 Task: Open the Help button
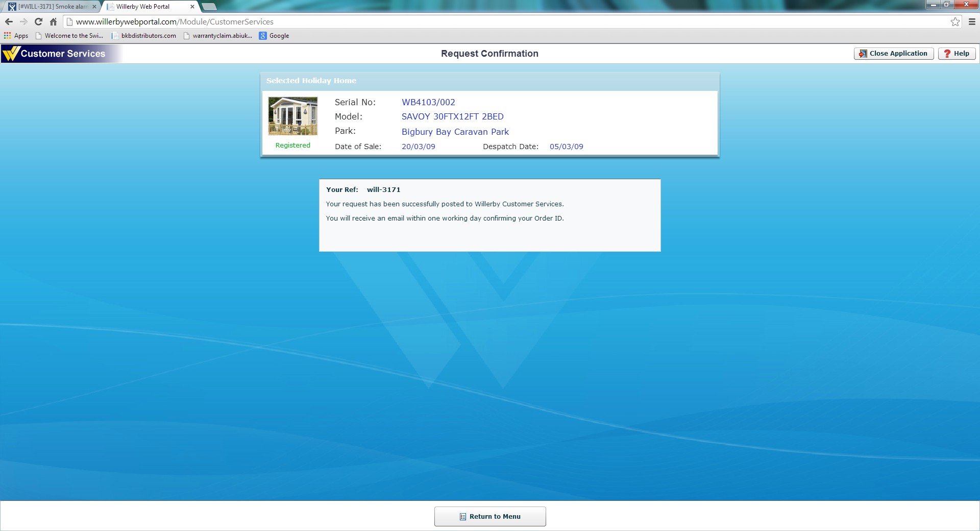click(x=957, y=54)
